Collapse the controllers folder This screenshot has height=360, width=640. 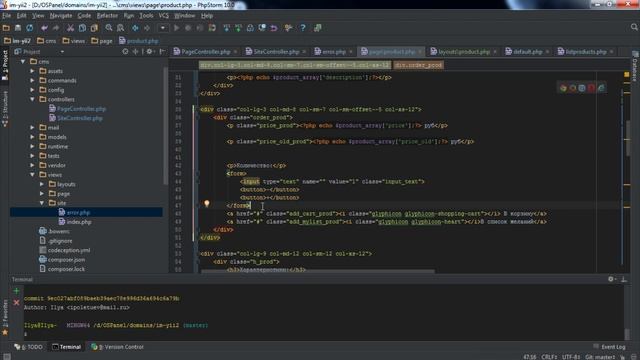[x=32, y=99]
